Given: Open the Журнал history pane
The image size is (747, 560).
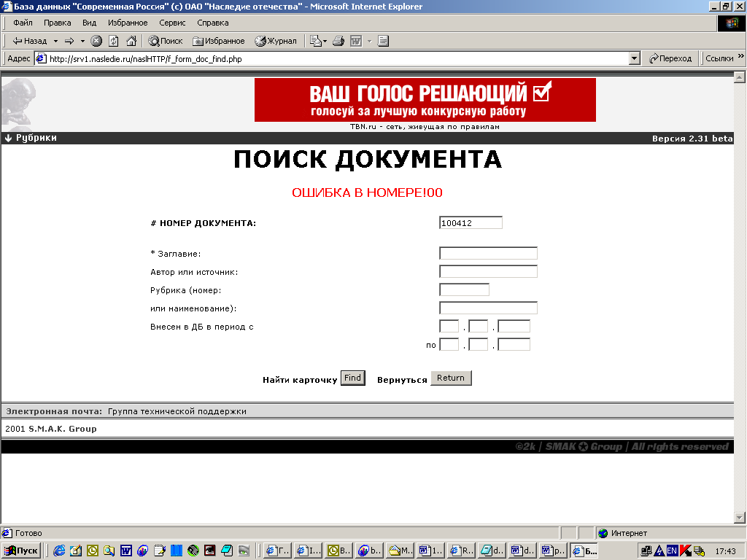Looking at the screenshot, I should tap(275, 41).
